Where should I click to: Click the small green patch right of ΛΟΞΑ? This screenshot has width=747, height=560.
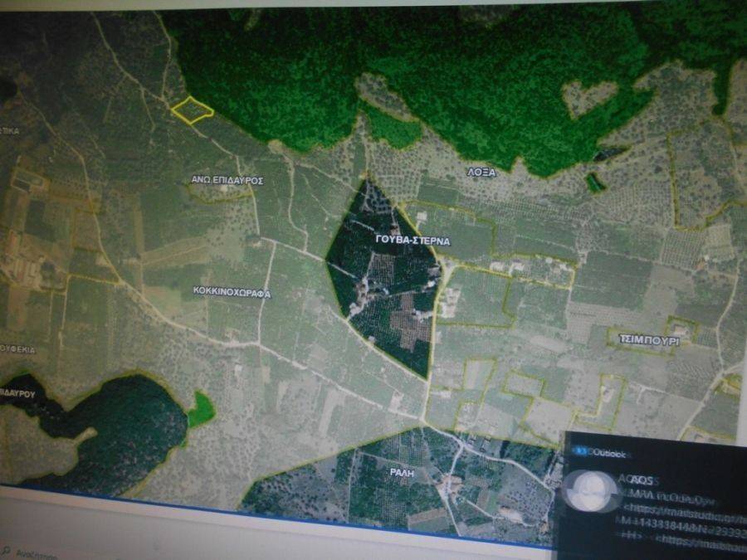[594, 182]
